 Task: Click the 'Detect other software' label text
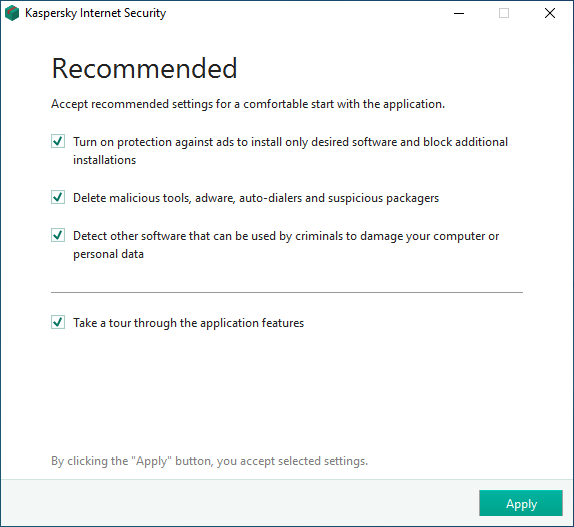pos(286,245)
